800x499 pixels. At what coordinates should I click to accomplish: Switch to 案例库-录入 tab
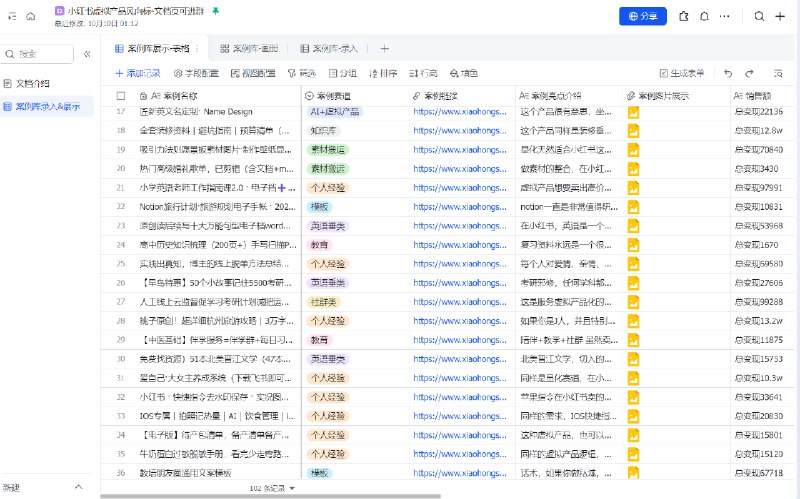point(329,48)
